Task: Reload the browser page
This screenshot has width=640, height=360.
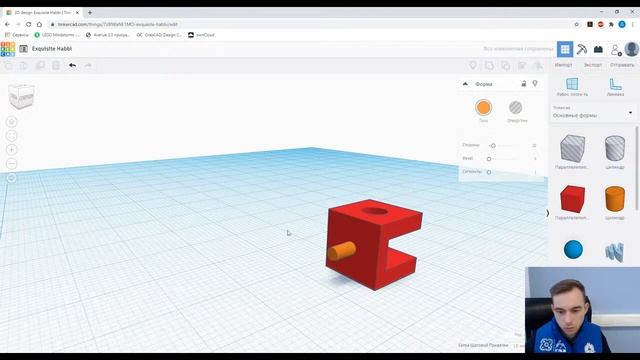Action: pyautogui.click(x=29, y=24)
